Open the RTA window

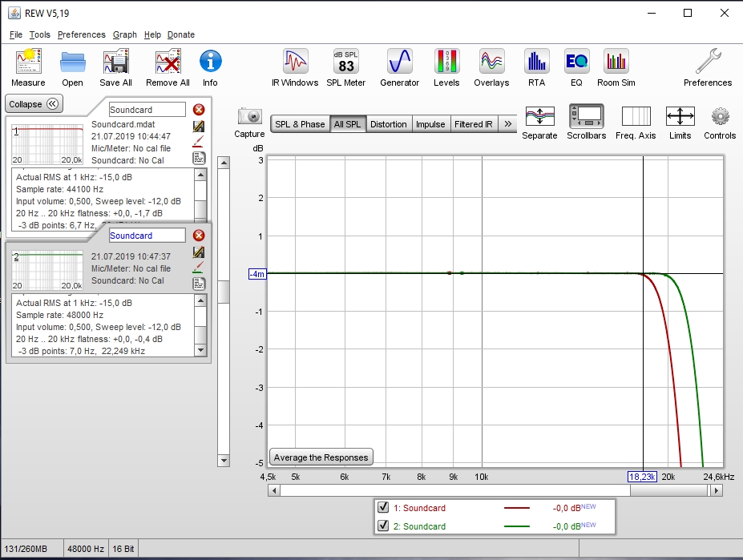[536, 67]
